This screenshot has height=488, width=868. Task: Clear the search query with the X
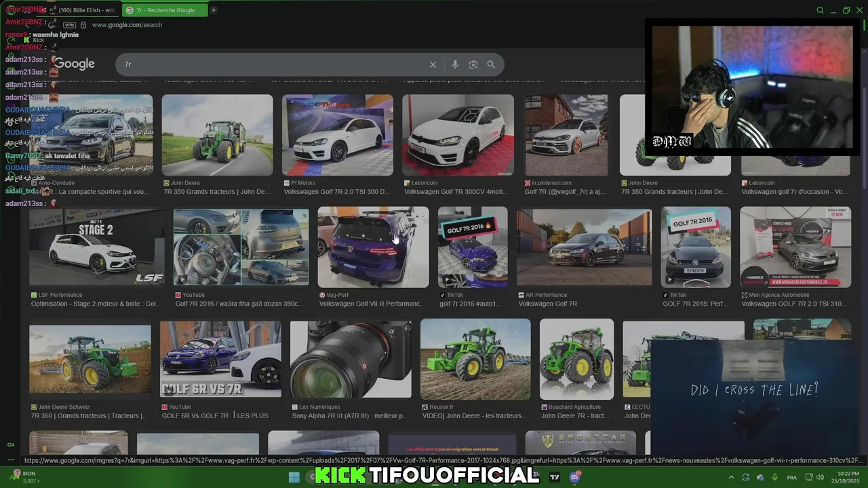433,64
